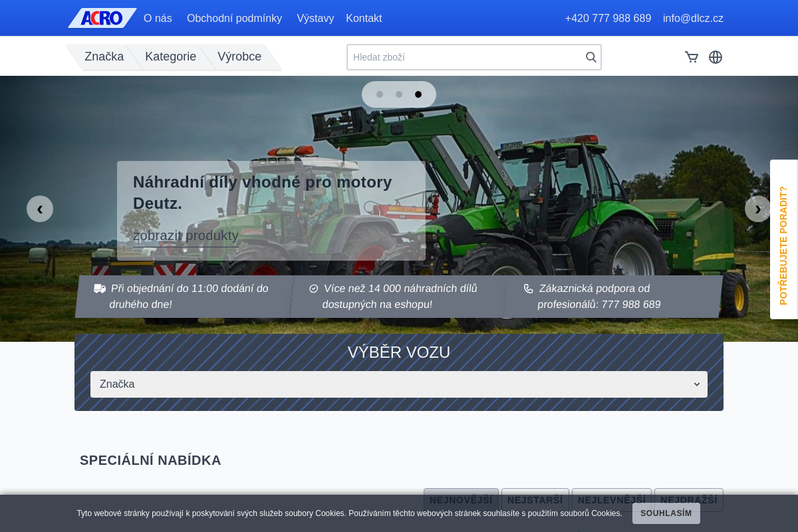The width and height of the screenshot is (798, 532).
Task: Open the Kategorie navigation menu
Action: pyautogui.click(x=170, y=57)
